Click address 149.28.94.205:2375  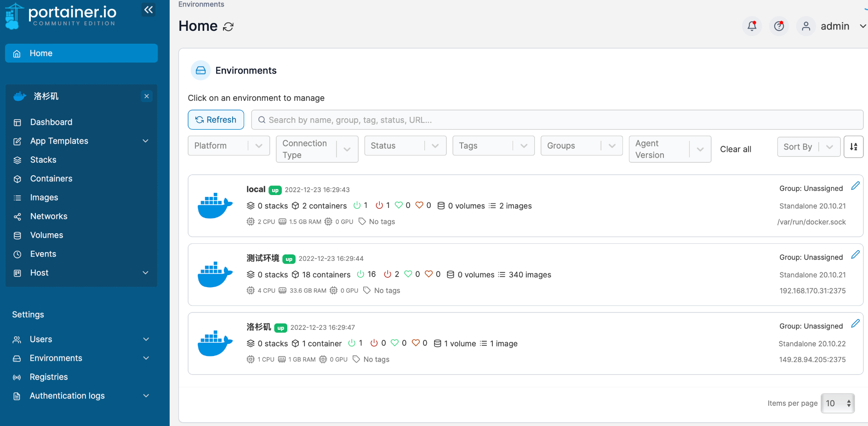click(x=812, y=360)
